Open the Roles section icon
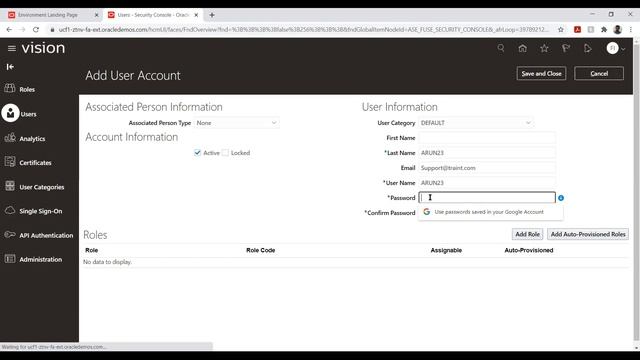 (10, 88)
